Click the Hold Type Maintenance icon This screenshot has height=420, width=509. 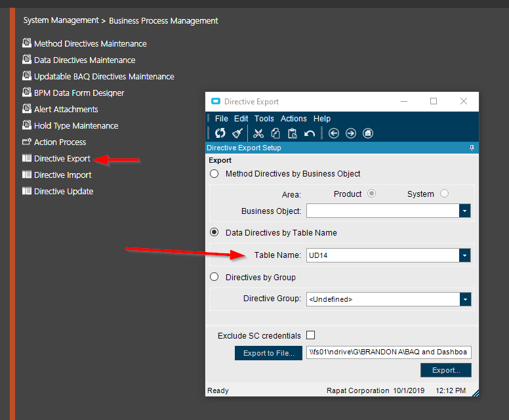click(27, 125)
